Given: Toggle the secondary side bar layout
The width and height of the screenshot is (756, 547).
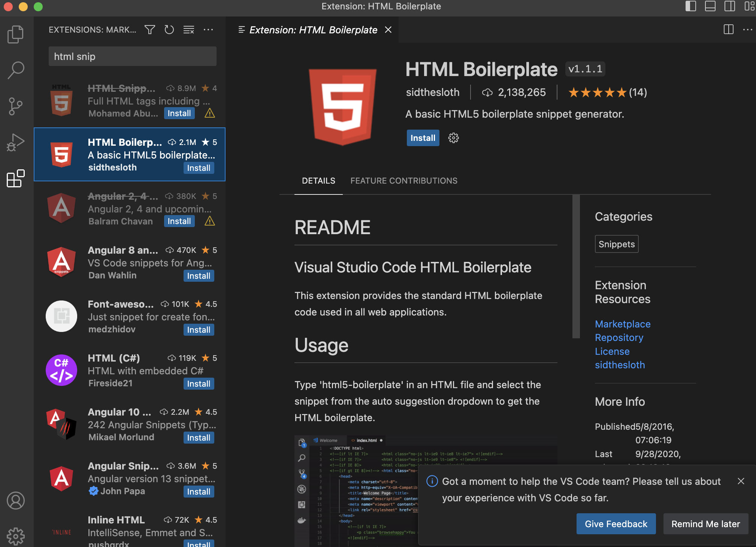Looking at the screenshot, I should pos(729,6).
